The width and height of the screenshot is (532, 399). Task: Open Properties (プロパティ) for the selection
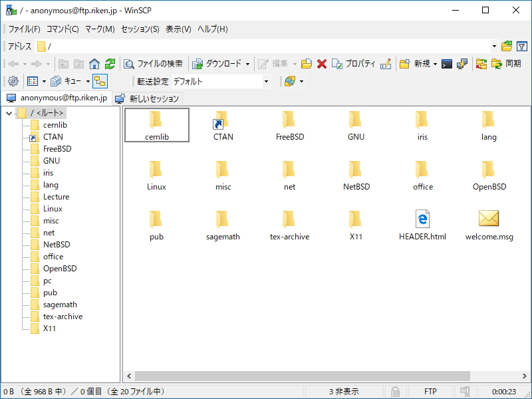[353, 63]
